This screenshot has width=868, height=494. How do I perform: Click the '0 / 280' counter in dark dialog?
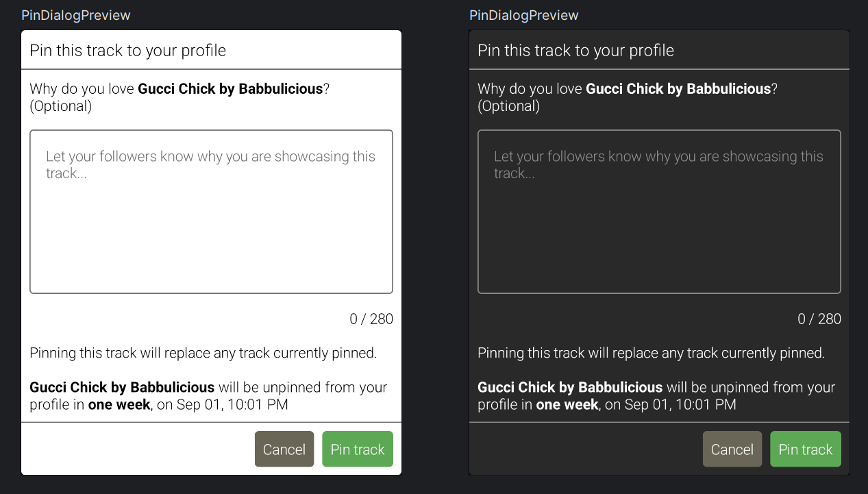(819, 319)
